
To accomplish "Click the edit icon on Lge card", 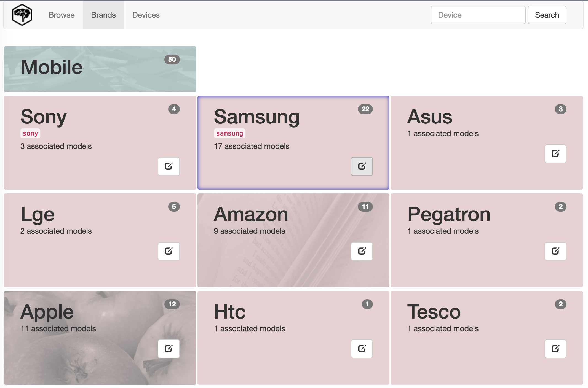I will coord(169,250).
